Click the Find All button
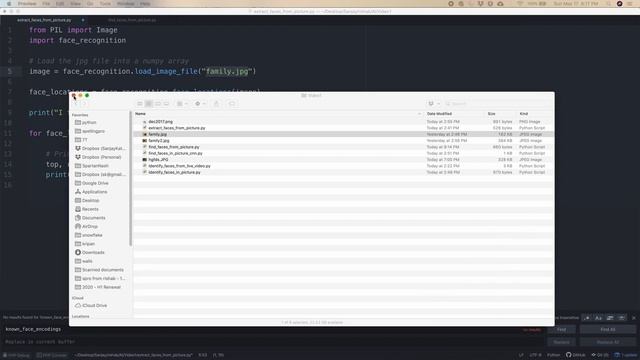Screen dimensions: 640x360 pos(608,329)
